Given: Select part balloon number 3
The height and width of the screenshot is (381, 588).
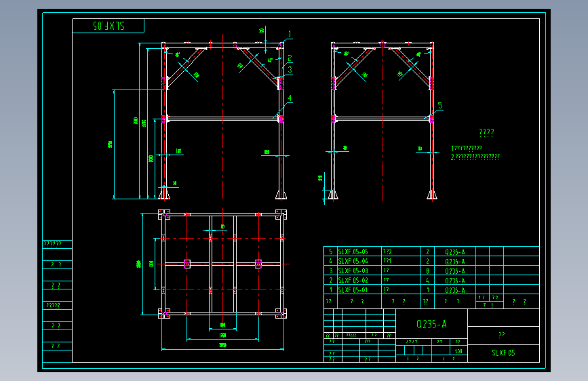Looking at the screenshot, I should 290,70.
